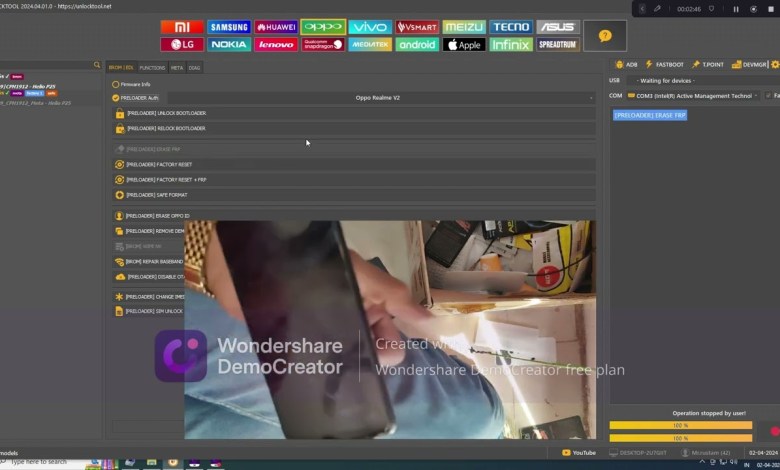Click the lower 100 % progress bar
Viewport: 780px width, 470px height.
tap(681, 438)
